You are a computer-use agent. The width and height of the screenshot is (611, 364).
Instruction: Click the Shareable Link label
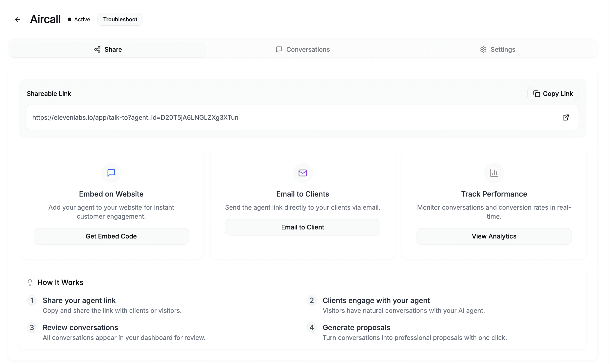[x=49, y=94]
